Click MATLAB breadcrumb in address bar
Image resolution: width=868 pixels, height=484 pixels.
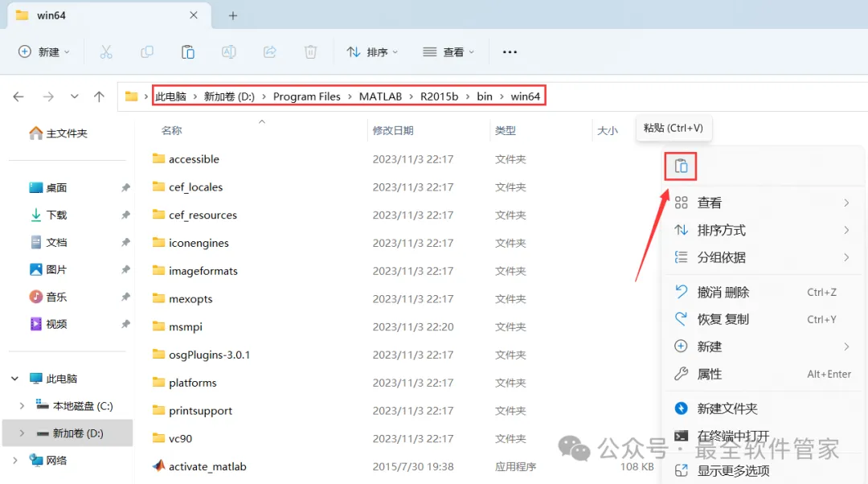pos(380,96)
